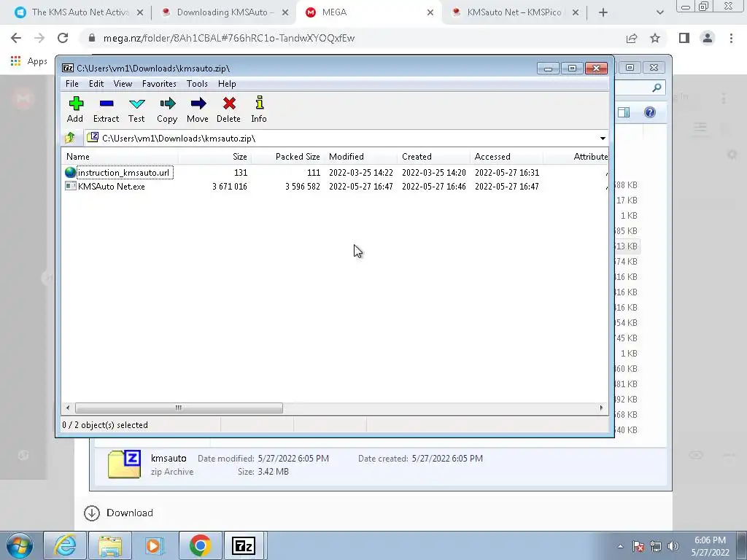Image resolution: width=747 pixels, height=560 pixels.
Task: Click the Action Center flag tray icon
Action: point(638,546)
